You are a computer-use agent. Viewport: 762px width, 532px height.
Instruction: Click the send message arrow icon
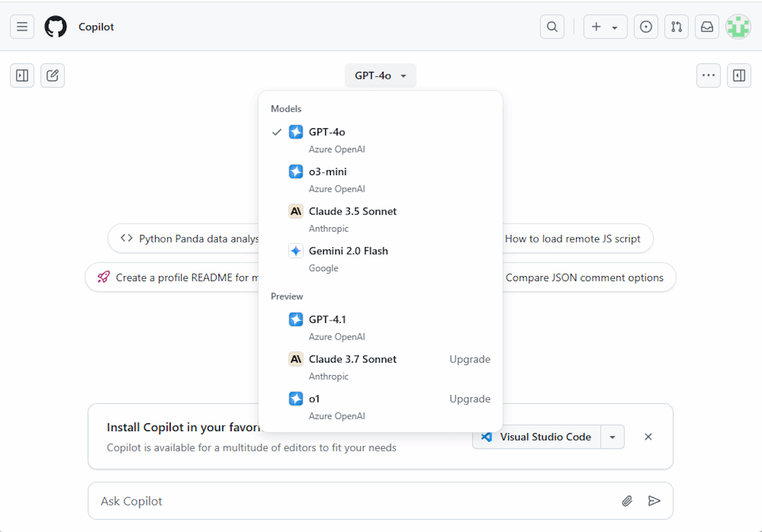pyautogui.click(x=654, y=501)
